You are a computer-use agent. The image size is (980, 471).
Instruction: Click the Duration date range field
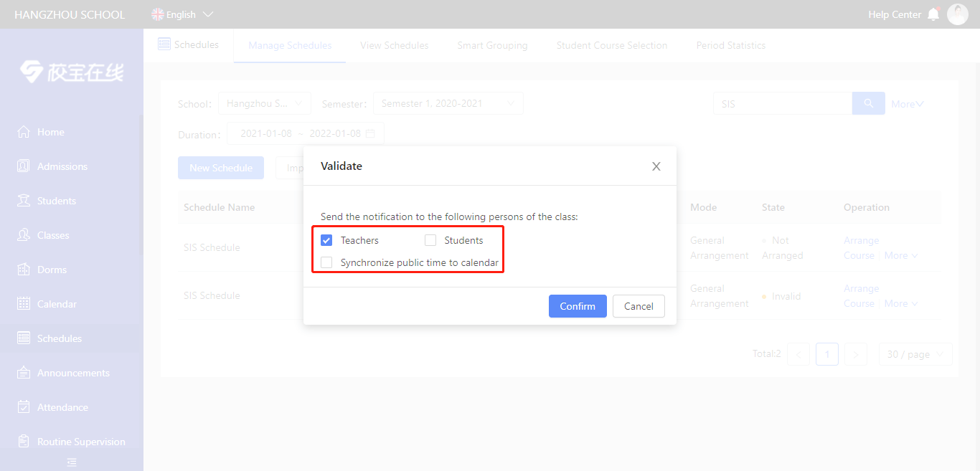pyautogui.click(x=306, y=133)
